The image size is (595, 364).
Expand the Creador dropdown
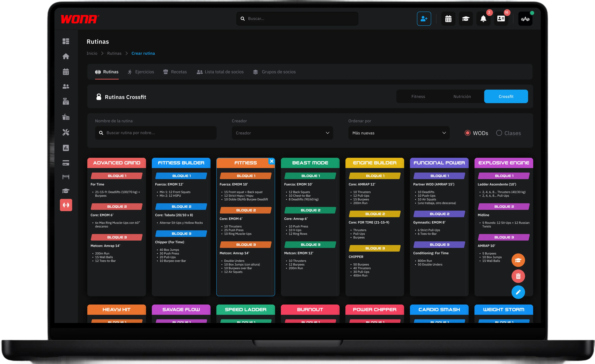[x=282, y=133]
